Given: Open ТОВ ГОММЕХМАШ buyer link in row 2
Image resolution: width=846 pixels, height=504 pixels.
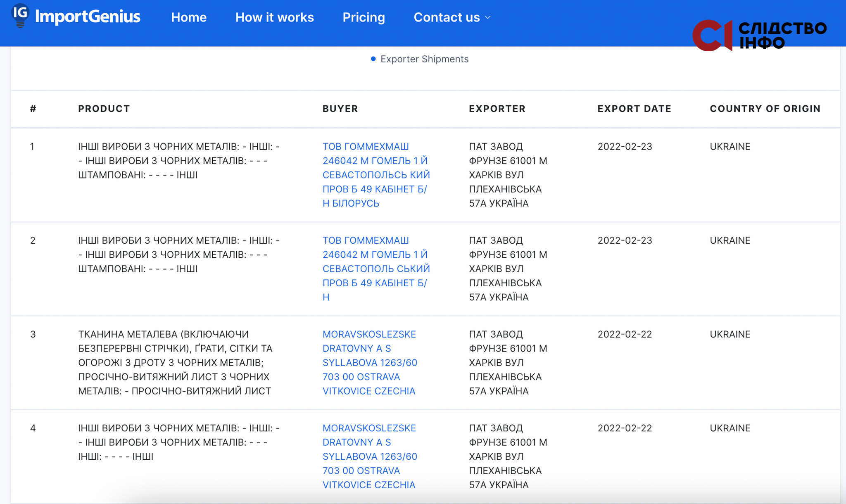Looking at the screenshot, I should pos(376,269).
